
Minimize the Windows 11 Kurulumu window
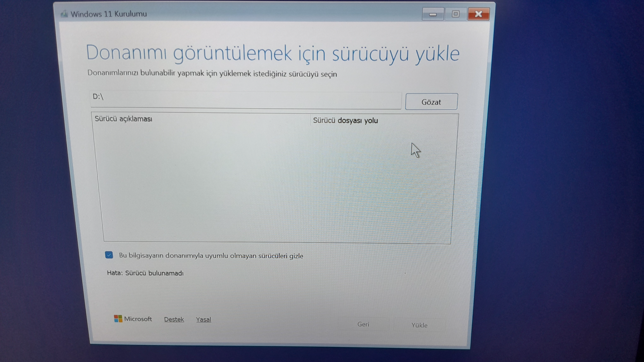[x=433, y=14]
